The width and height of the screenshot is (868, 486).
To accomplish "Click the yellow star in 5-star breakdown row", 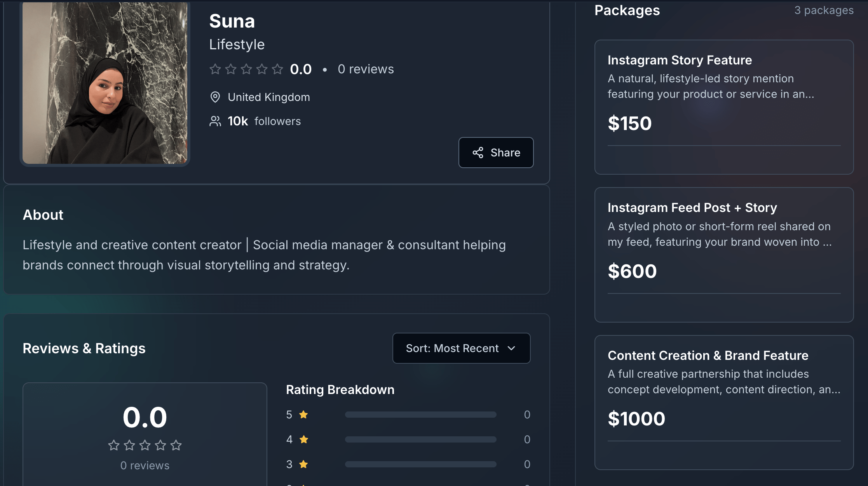I will point(303,415).
